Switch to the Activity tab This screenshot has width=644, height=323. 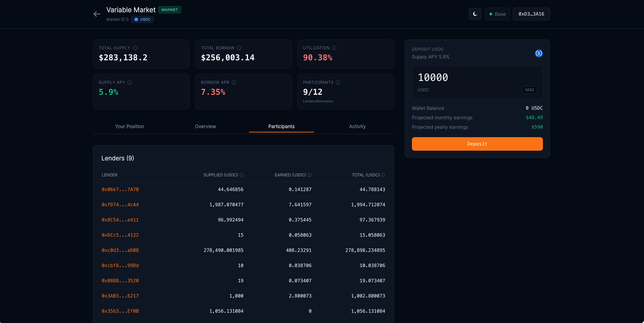pos(357,126)
